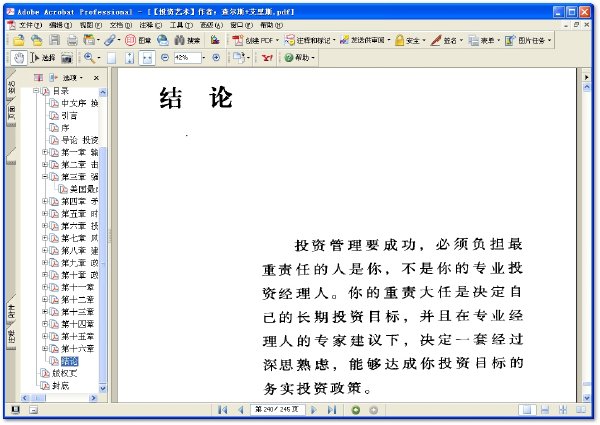The height and width of the screenshot is (425, 600).
Task: Select the 封底 bookmark
Action: click(60, 385)
